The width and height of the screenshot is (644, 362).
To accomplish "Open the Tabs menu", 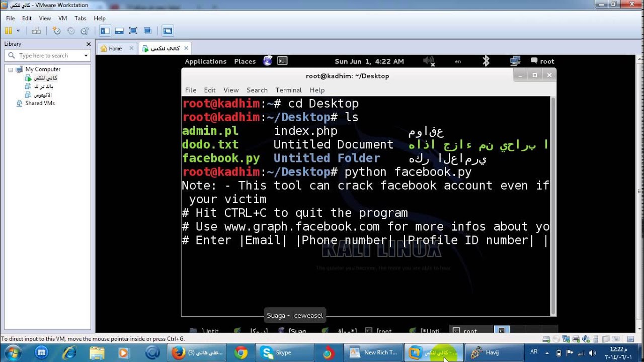I will tap(80, 18).
